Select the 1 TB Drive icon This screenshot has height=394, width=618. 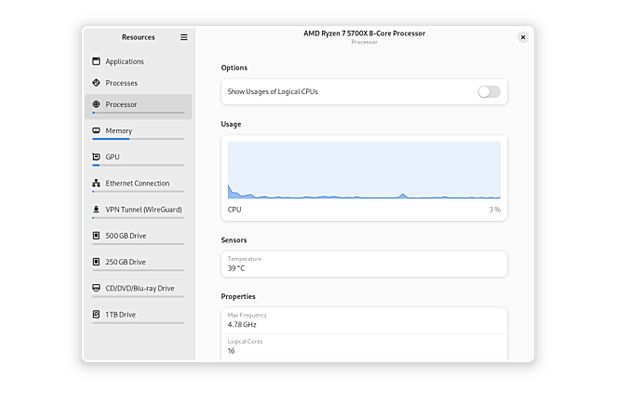coord(96,314)
